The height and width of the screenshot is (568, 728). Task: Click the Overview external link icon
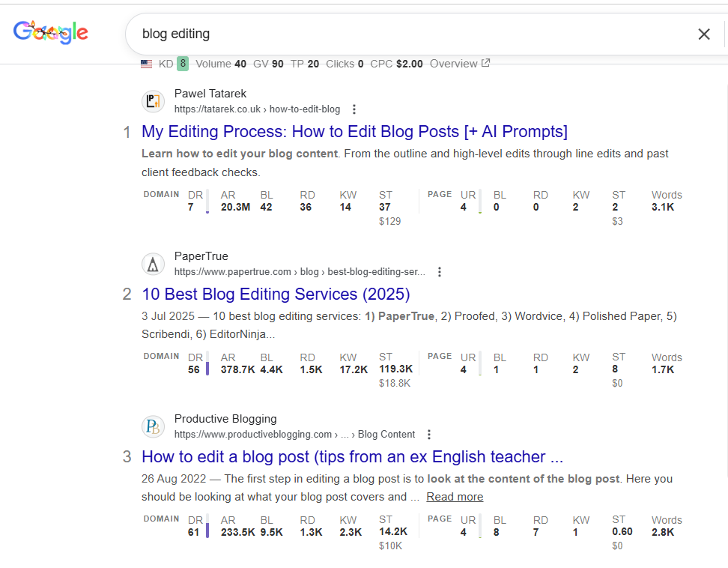[x=485, y=63]
